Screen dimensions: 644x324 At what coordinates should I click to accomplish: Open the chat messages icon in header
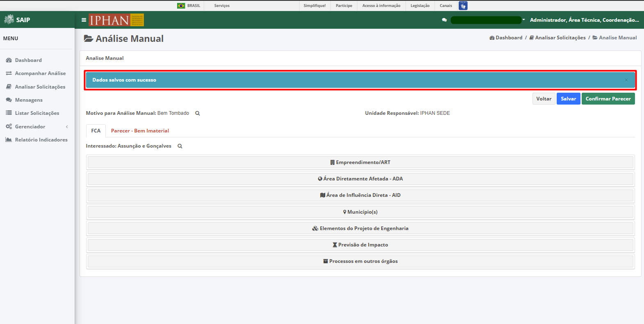(444, 20)
